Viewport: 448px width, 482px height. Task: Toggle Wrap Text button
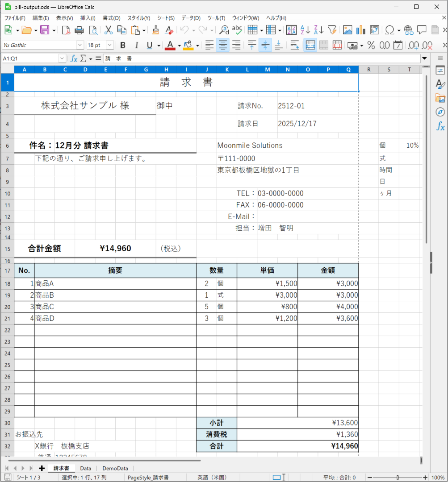294,45
